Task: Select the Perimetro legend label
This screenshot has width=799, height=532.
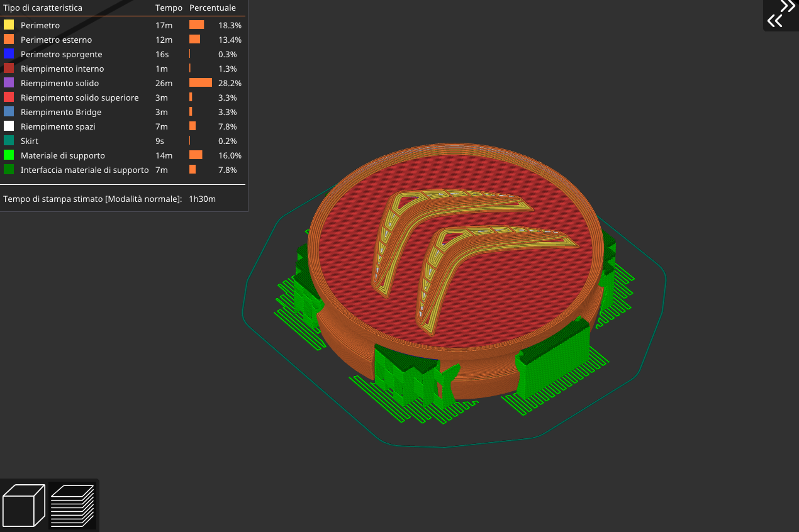Action: 40,25
